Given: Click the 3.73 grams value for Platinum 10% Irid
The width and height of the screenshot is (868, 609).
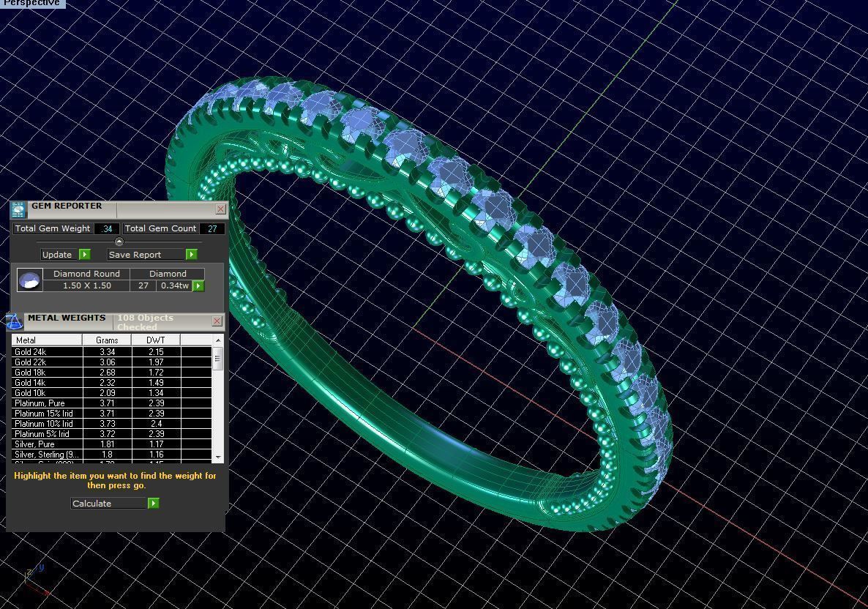Looking at the screenshot, I should point(107,424).
